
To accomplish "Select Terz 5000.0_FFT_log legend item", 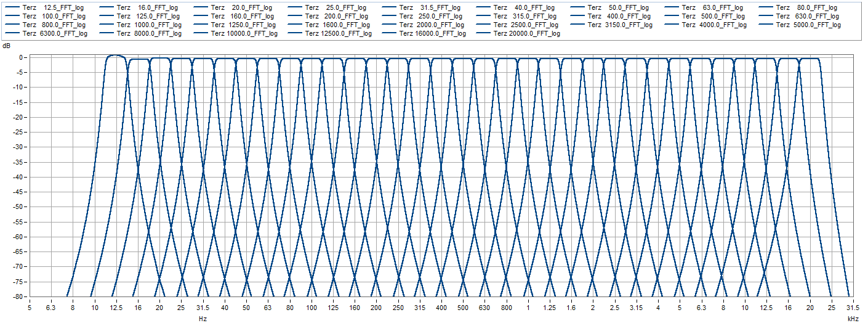I will click(x=808, y=25).
